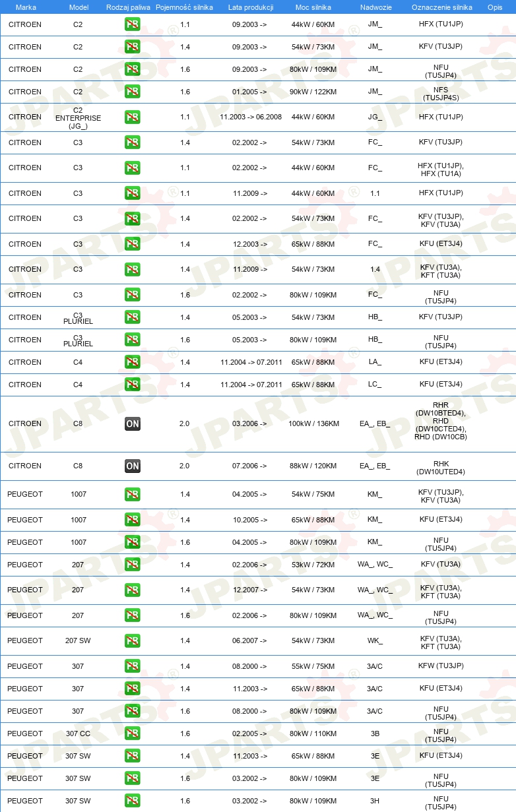Click petrol icon in 307 KFW (TU3JP) row
516x812 pixels.
tap(133, 666)
